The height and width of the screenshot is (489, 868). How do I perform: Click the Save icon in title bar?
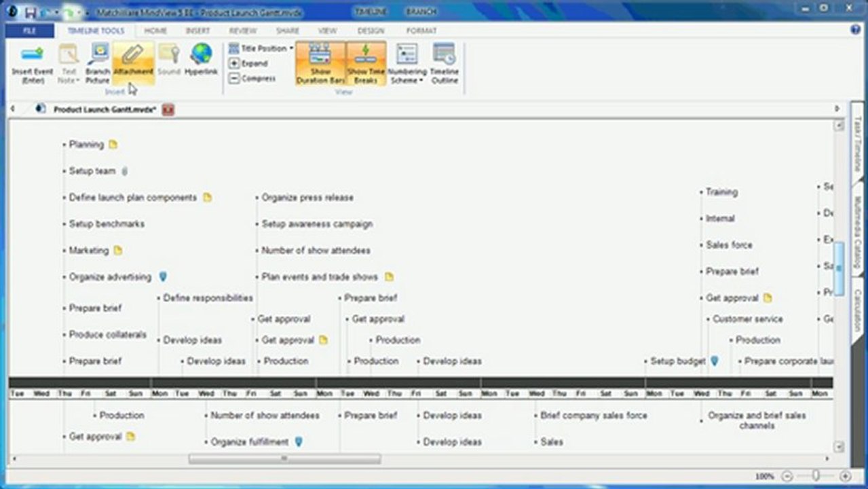31,12
